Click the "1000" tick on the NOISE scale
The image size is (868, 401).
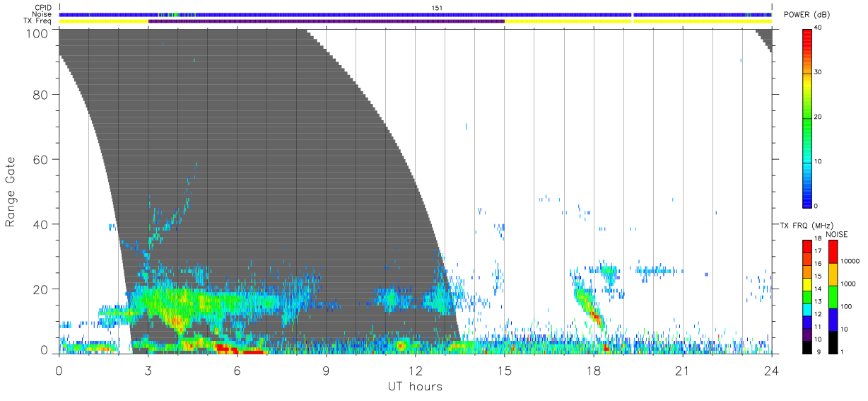pos(849,284)
